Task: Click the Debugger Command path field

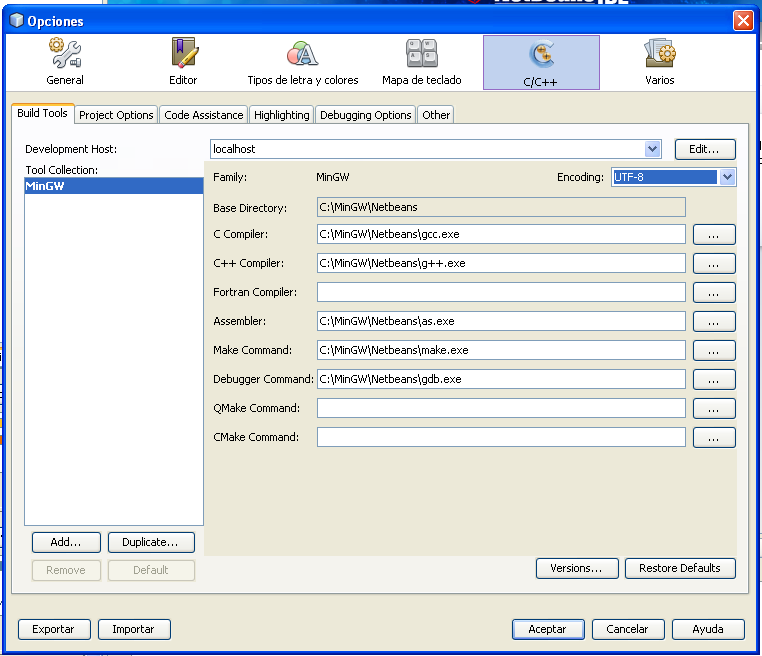Action: 501,379
